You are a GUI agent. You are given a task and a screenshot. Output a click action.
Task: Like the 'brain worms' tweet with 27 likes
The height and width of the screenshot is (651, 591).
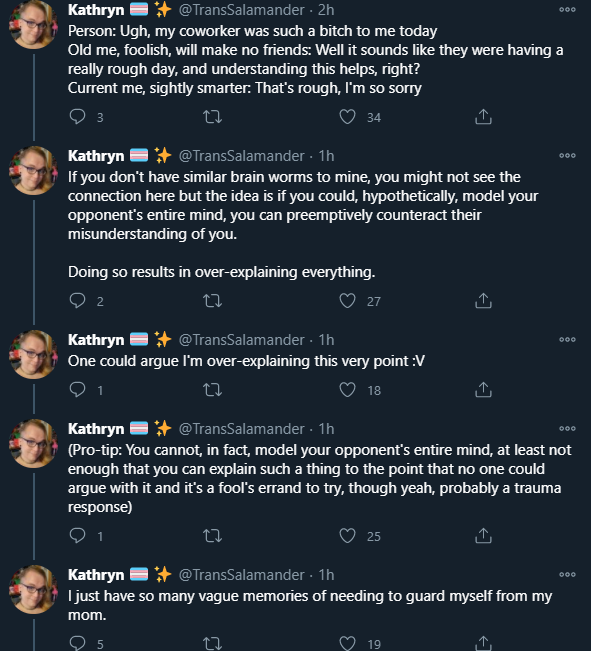tap(347, 301)
